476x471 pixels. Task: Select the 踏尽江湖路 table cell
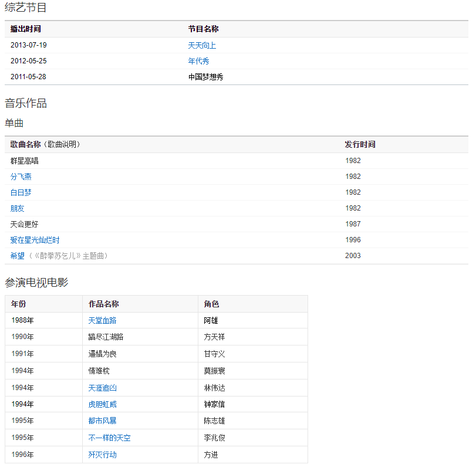[106, 337]
